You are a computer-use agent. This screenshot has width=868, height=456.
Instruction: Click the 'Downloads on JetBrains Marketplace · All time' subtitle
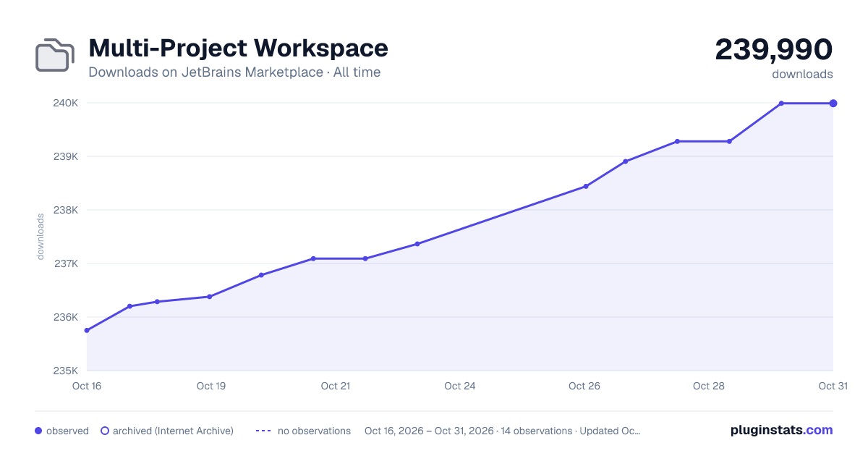pyautogui.click(x=234, y=72)
